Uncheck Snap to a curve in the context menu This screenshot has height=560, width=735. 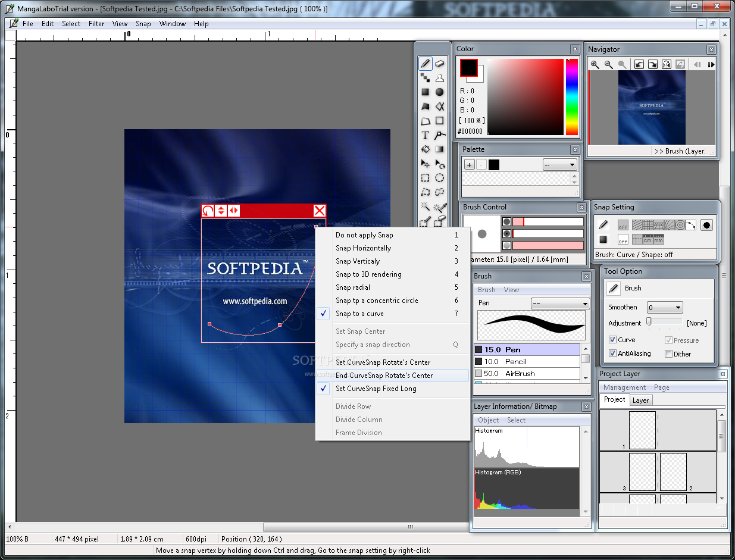[x=393, y=314]
